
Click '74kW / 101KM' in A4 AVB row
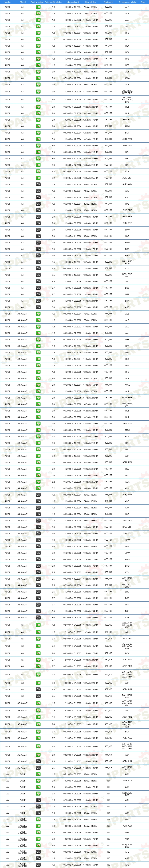coord(90,191)
